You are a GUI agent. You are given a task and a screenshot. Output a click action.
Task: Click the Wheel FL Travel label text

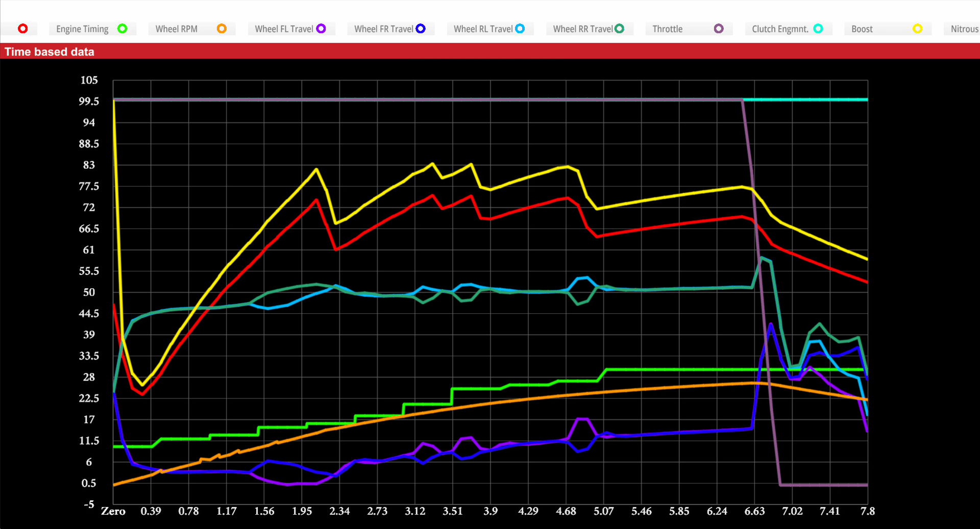[284, 29]
